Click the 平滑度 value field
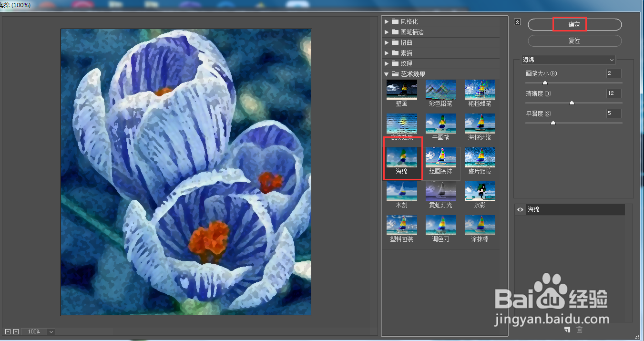This screenshot has height=341, width=644. tap(614, 114)
